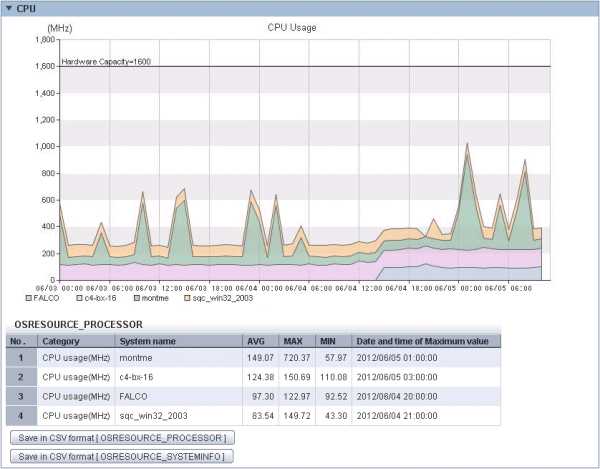600x469 pixels.
Task: Click date 2012/06/05 01:00:00
Action: (397, 358)
